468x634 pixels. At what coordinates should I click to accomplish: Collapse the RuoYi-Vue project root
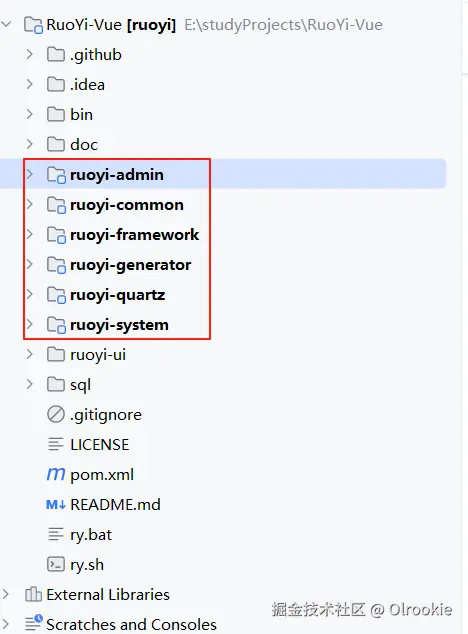(x=6, y=24)
